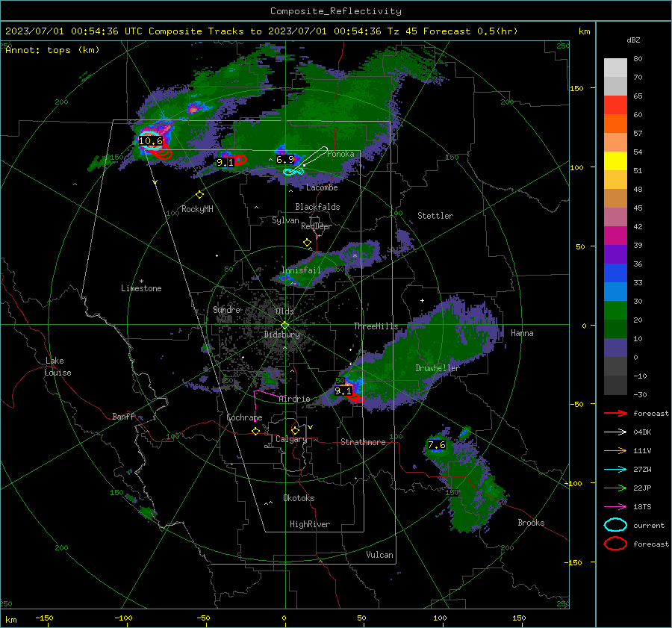
Task: Click the 10.6 storm top label
Action: [150, 141]
